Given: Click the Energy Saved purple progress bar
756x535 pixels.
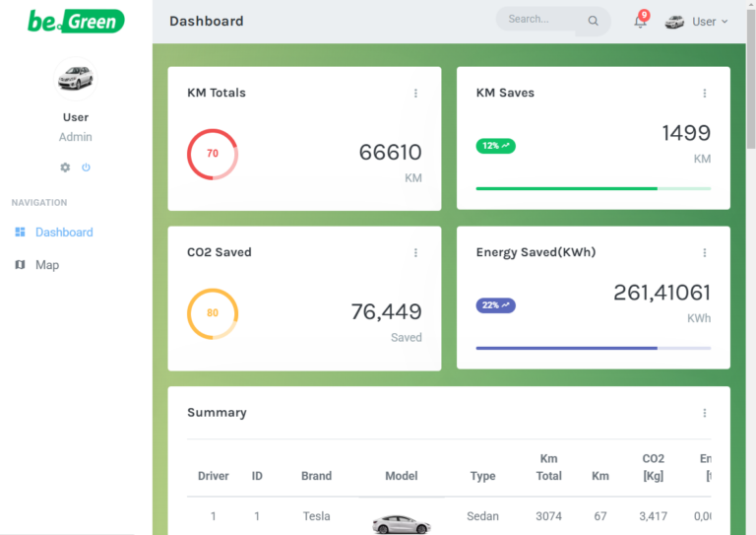Looking at the screenshot, I should pyautogui.click(x=593, y=348).
